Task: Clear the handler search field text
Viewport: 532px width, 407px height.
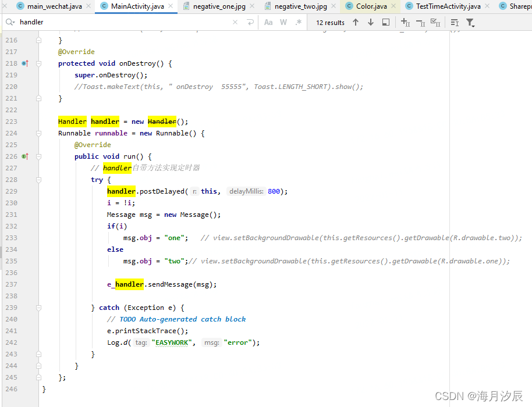Action: (235, 22)
